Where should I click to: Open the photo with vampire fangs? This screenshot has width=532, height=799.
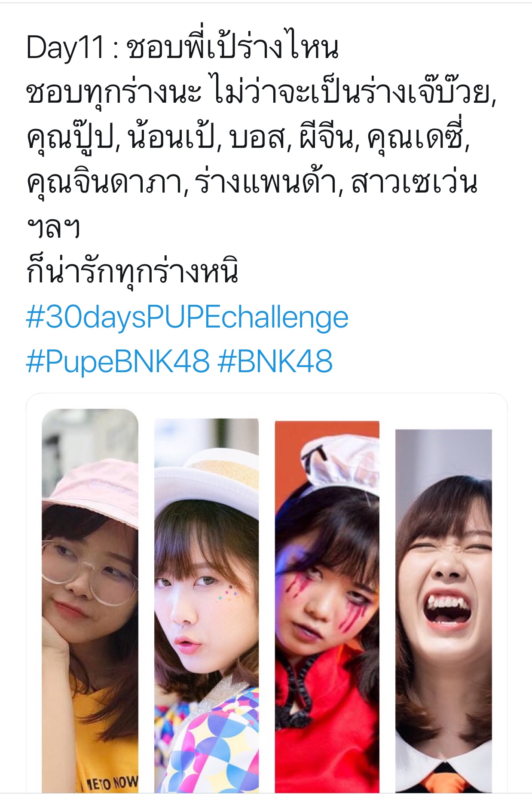[443, 611]
